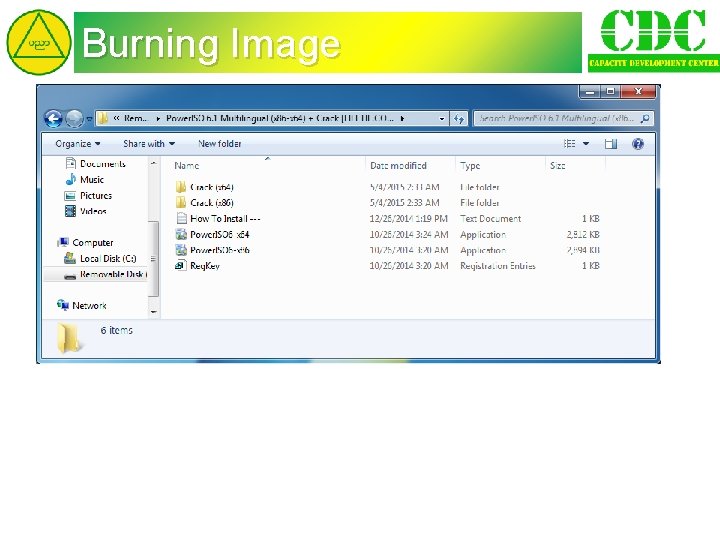Open the Share with menu
This screenshot has width=720, height=540.
(149, 144)
